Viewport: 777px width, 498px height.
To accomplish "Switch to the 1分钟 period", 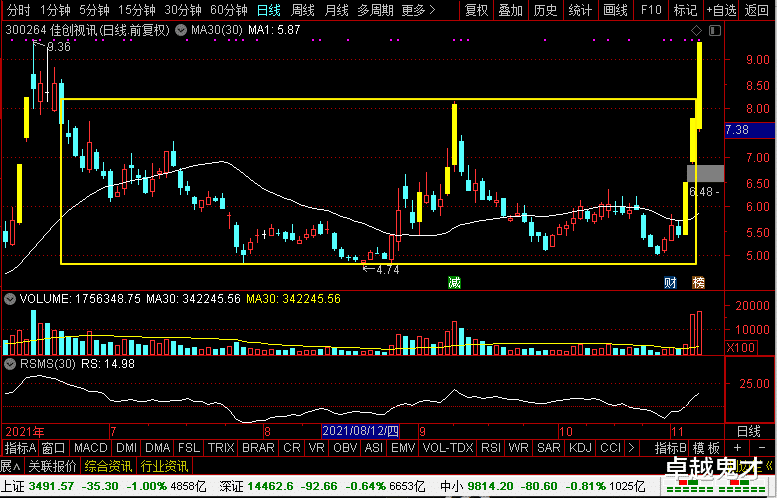I will 55,10.
